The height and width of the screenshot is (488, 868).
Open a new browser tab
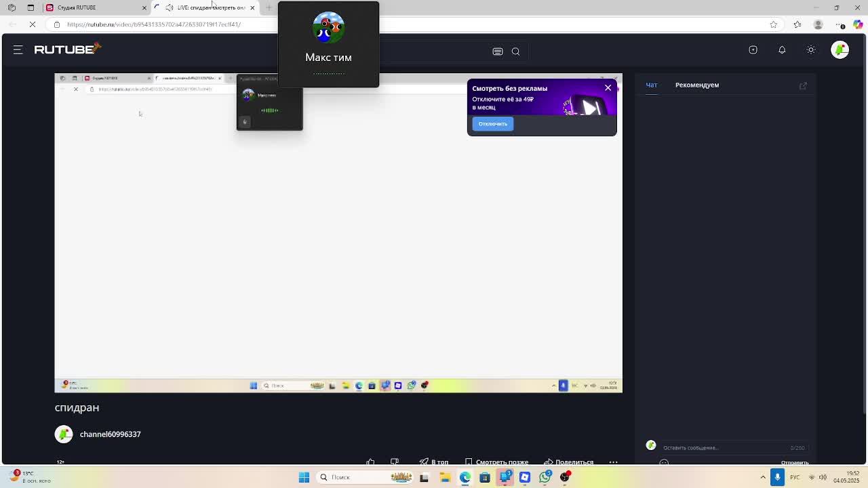click(x=269, y=7)
